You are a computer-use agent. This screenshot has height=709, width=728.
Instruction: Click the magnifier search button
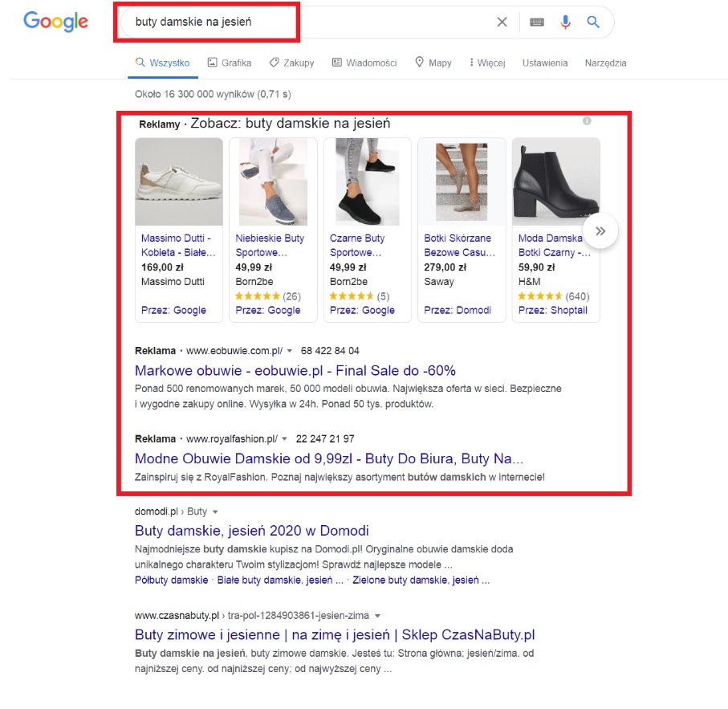coord(593,22)
